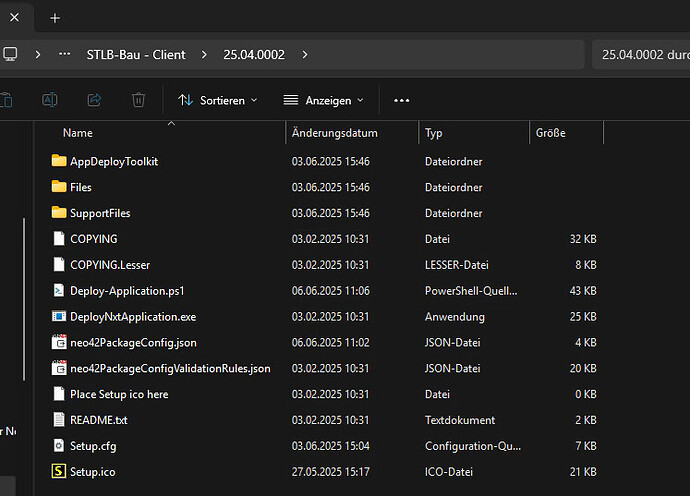Click the 03.06.2025 15:04 date cell

coord(330,446)
